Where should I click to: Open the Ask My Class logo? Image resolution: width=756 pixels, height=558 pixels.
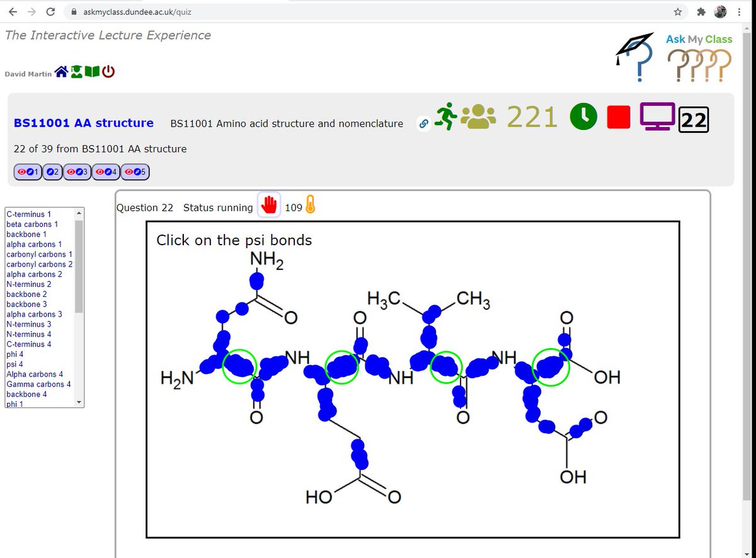coord(699,57)
